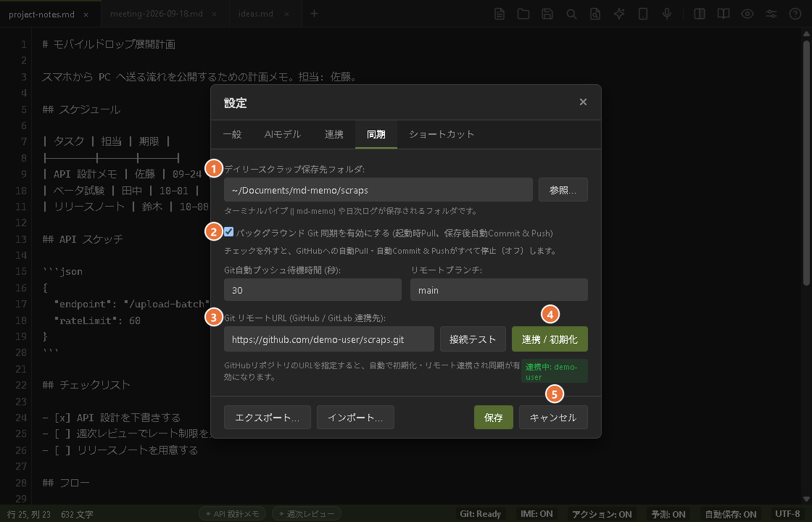Click the green 保存 button
812x522 pixels.
(x=494, y=418)
